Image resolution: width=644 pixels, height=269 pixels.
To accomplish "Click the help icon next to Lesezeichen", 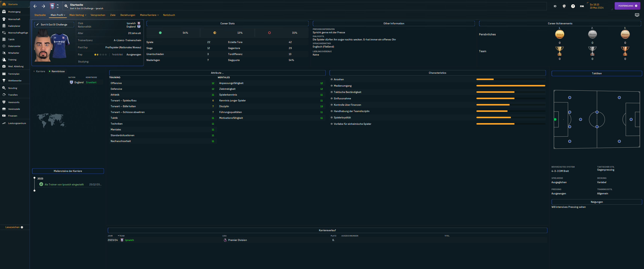I will point(22,227).
